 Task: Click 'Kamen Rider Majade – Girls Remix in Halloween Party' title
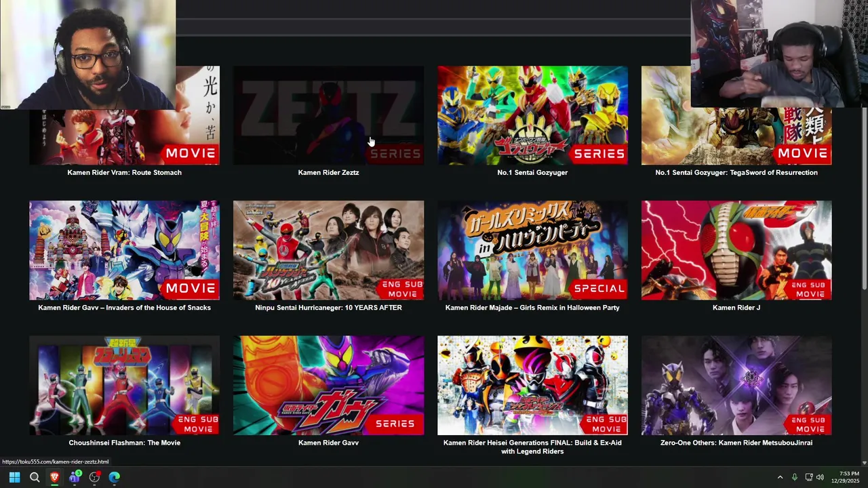point(532,307)
